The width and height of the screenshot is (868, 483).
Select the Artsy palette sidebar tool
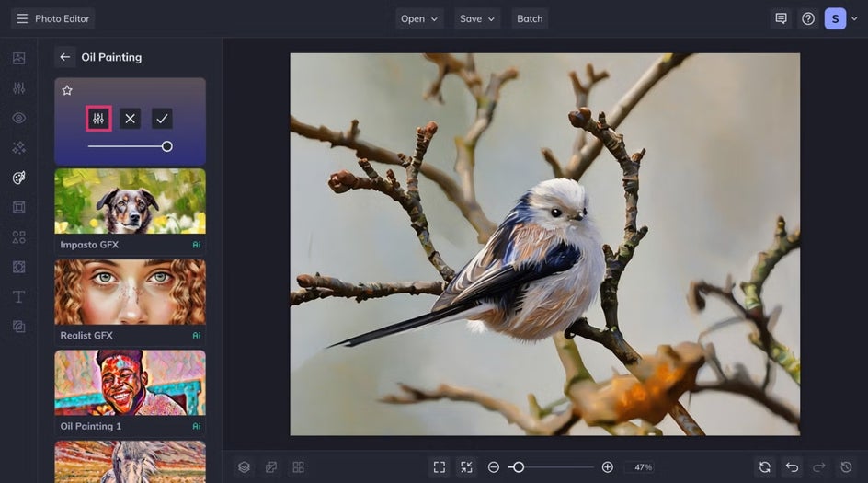18,178
